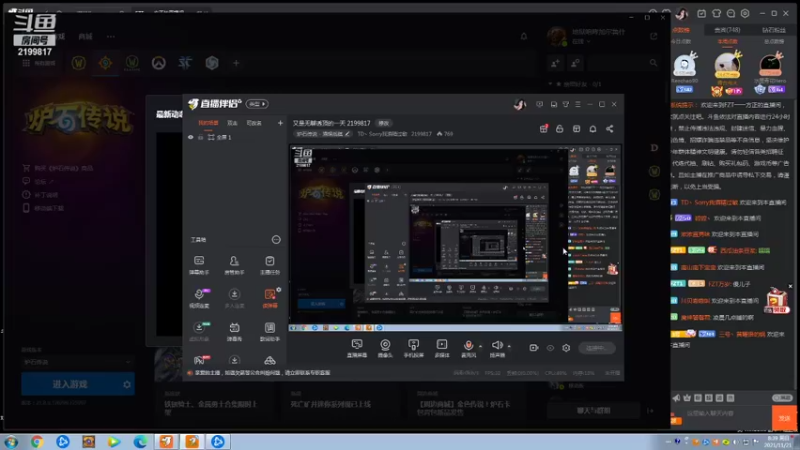Toggle the preview eye icon near settings

[x=550, y=348]
